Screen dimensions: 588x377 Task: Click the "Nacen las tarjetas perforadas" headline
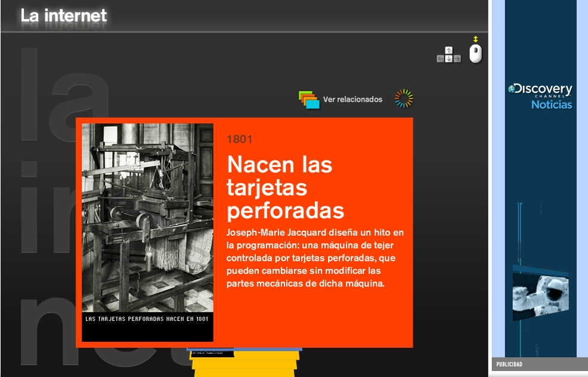(x=286, y=187)
